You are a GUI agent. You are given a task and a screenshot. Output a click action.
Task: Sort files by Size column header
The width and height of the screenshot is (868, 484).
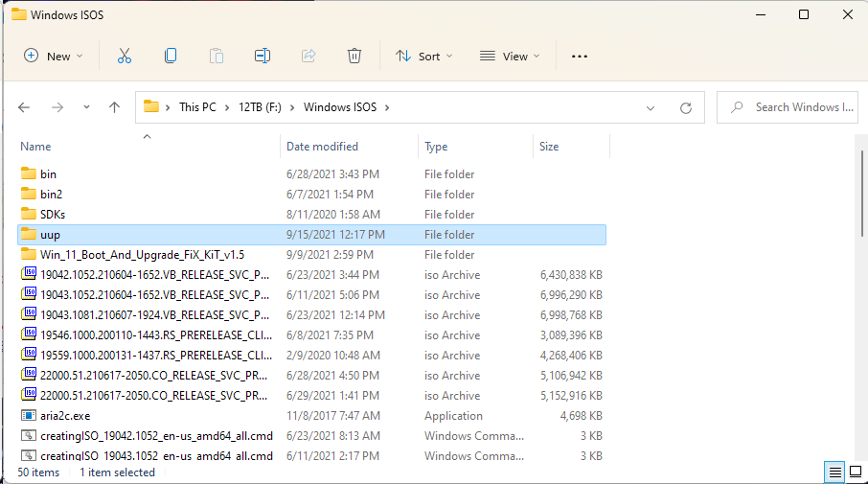[x=549, y=147]
